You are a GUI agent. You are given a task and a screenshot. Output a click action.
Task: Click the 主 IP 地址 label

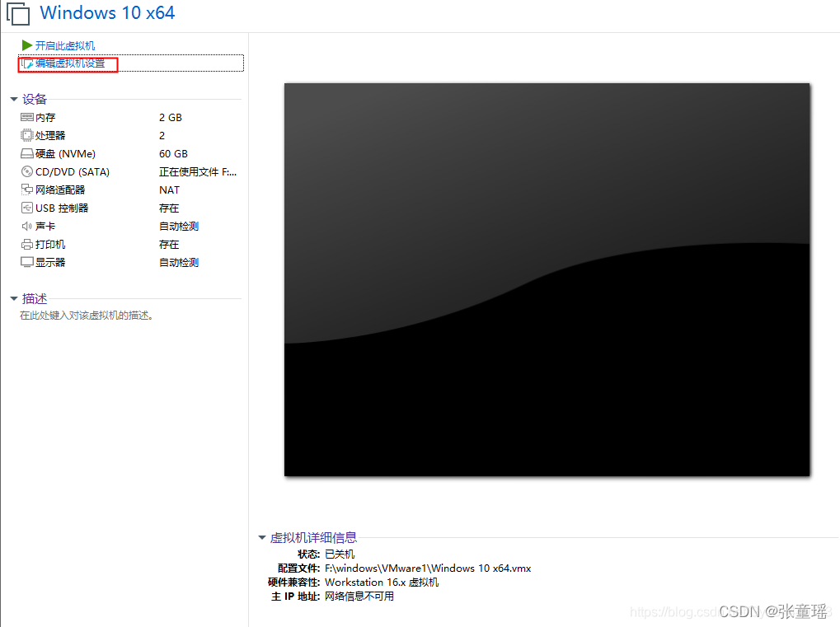coord(296,596)
